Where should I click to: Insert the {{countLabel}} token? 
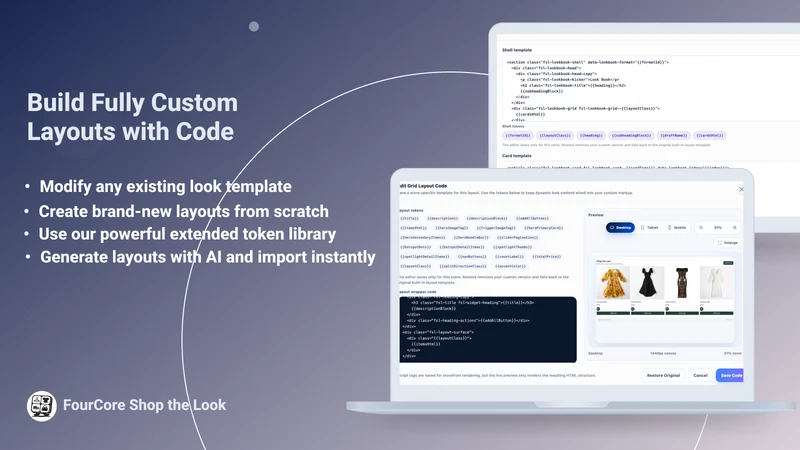pyautogui.click(x=509, y=257)
